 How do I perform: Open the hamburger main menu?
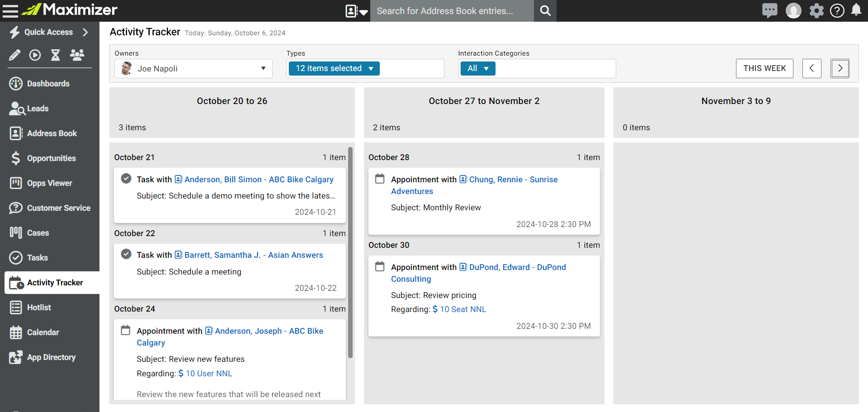[x=10, y=10]
